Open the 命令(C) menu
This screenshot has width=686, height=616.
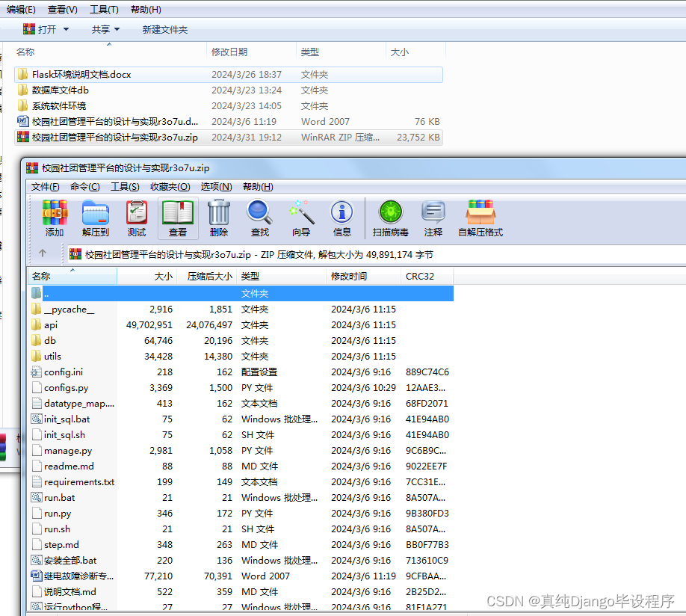pos(84,186)
